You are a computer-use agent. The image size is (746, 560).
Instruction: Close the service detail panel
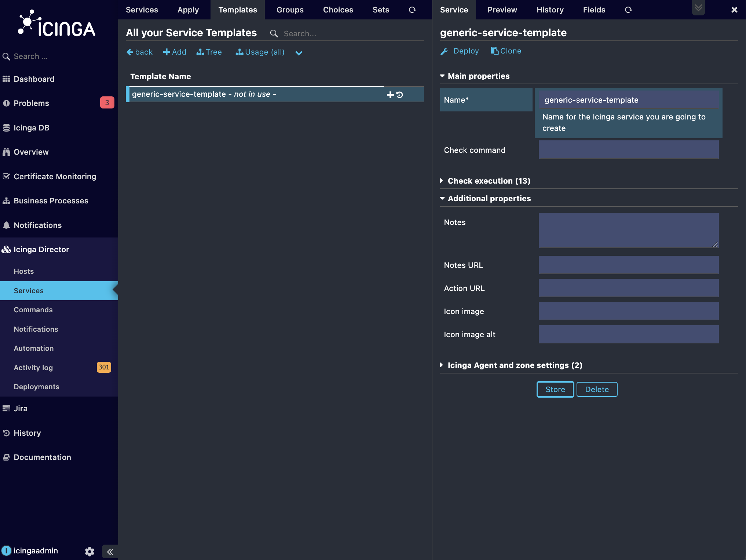(734, 10)
